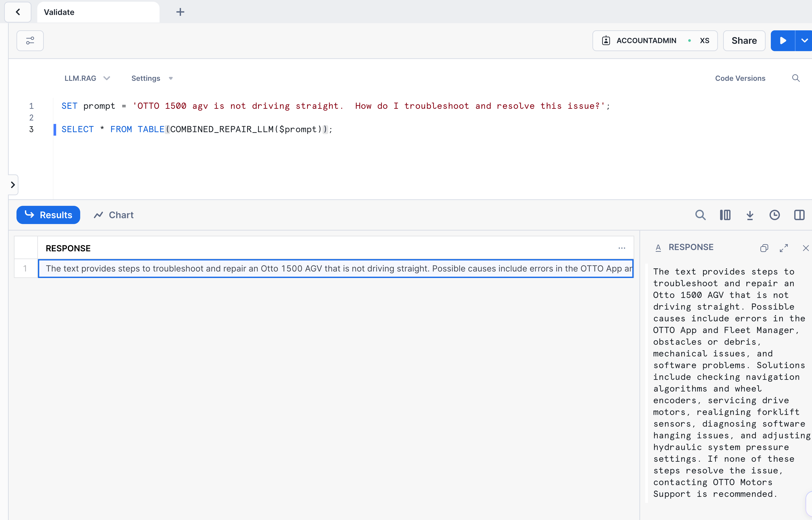812x520 pixels.
Task: Select the response text cell in row 1
Action: (335, 268)
